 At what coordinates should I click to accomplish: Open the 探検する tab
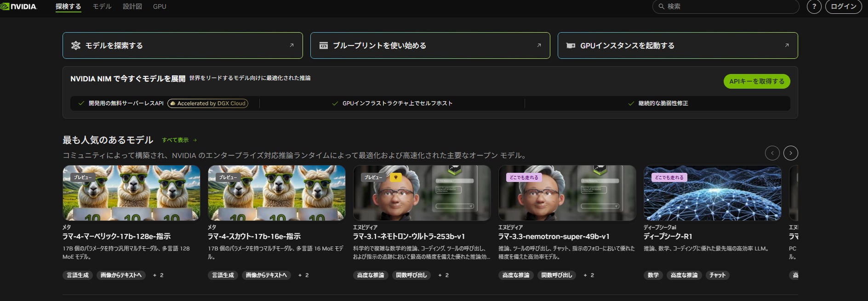tap(68, 6)
